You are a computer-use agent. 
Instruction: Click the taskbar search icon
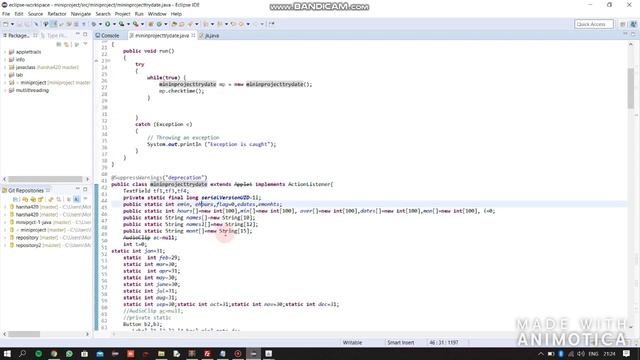click(x=22, y=353)
